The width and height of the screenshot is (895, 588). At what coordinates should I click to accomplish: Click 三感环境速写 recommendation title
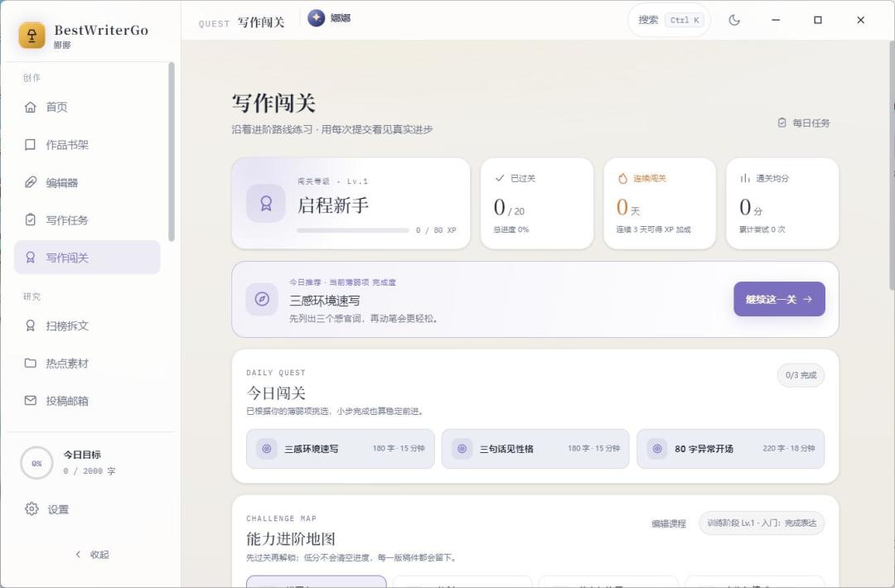click(x=324, y=301)
